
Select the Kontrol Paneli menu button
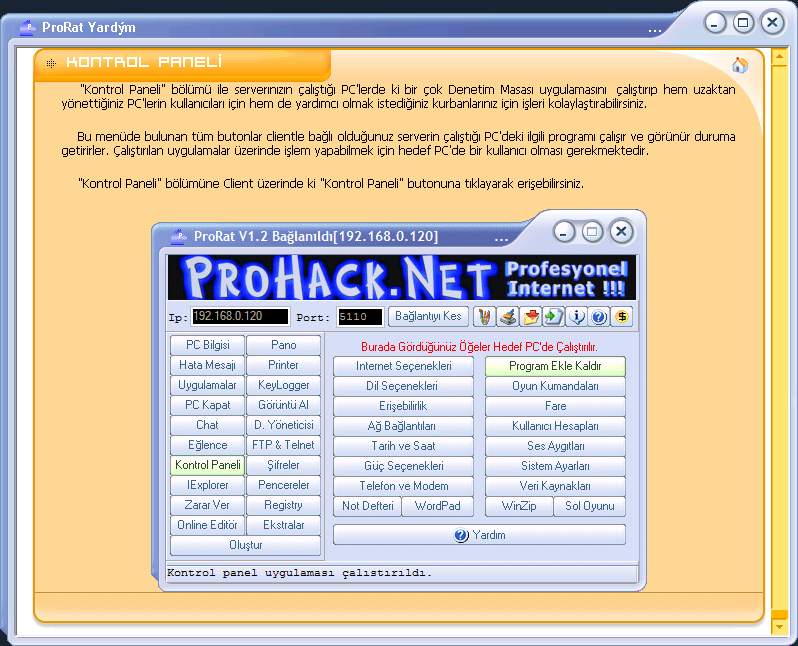point(207,465)
